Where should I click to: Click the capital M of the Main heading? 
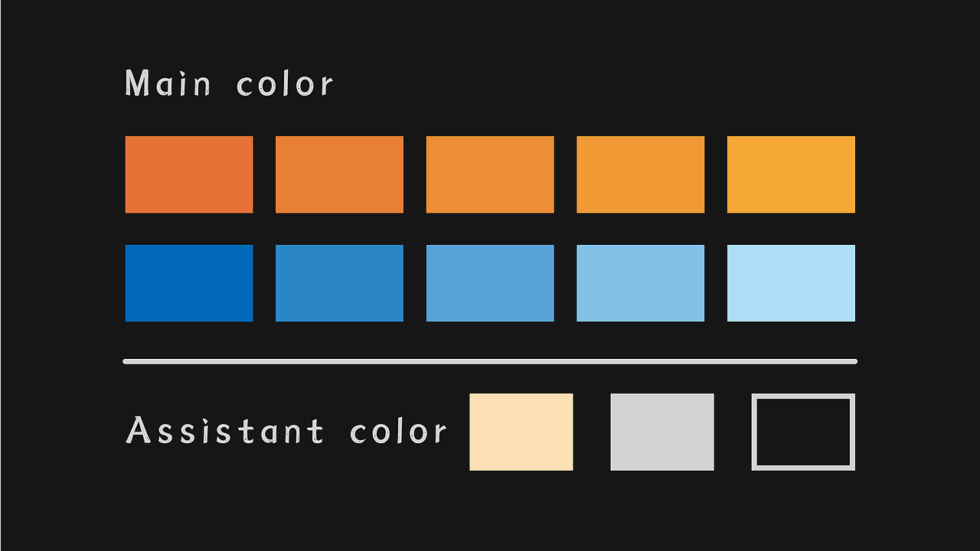click(x=136, y=83)
